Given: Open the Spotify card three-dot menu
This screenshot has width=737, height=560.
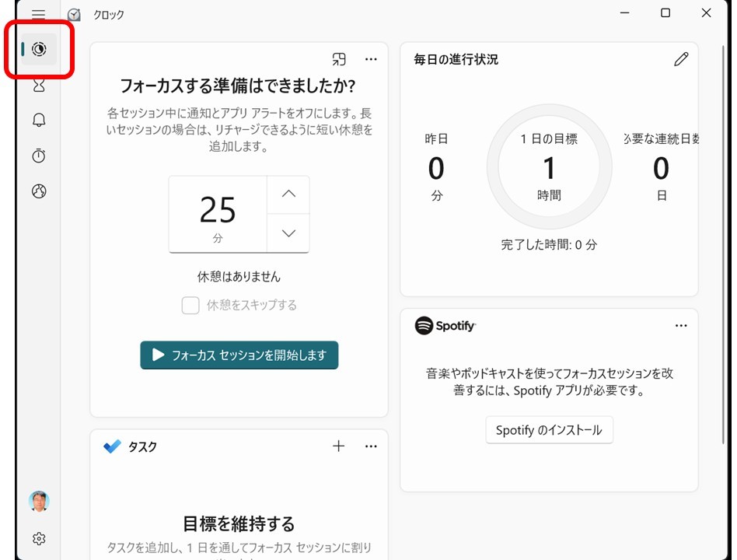Looking at the screenshot, I should coord(681,326).
